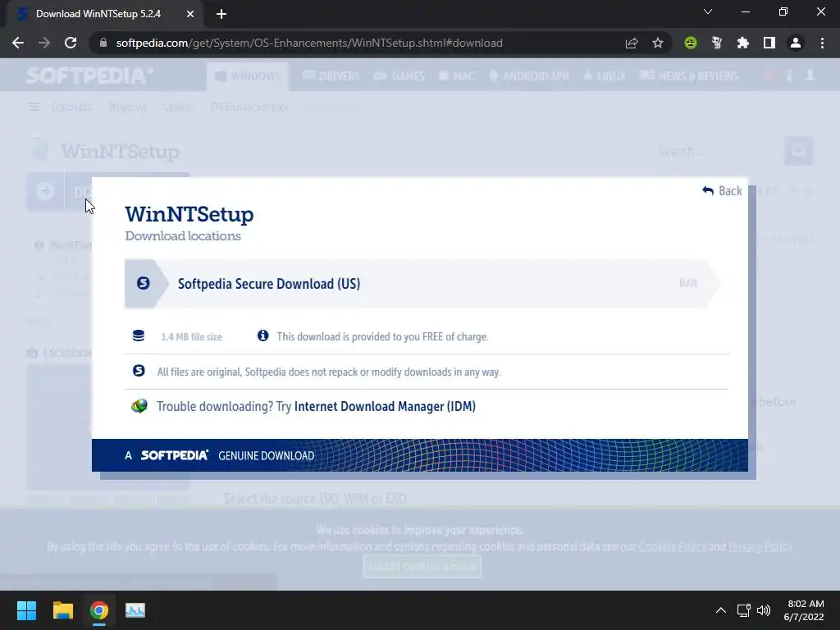Show hidden system tray icons

tap(721, 610)
